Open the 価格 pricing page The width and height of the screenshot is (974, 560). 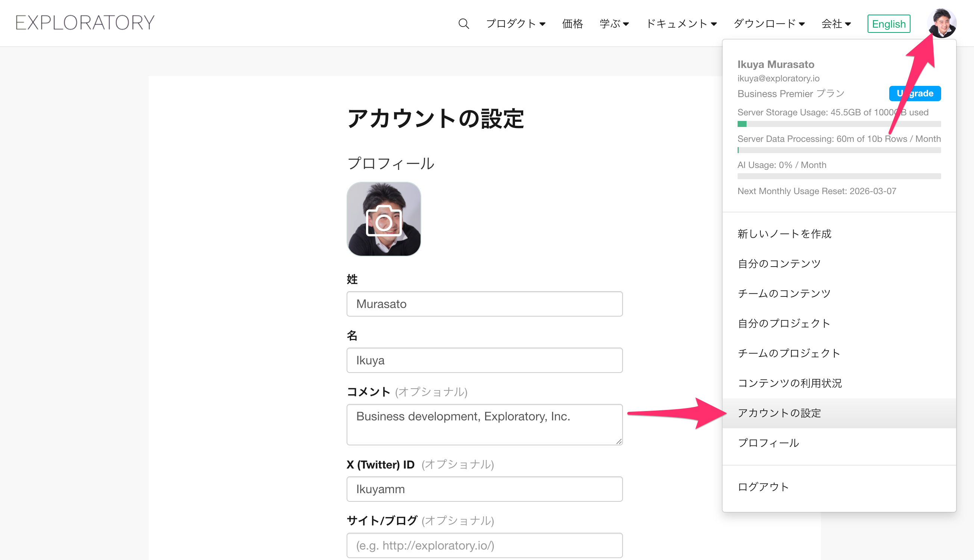572,24
